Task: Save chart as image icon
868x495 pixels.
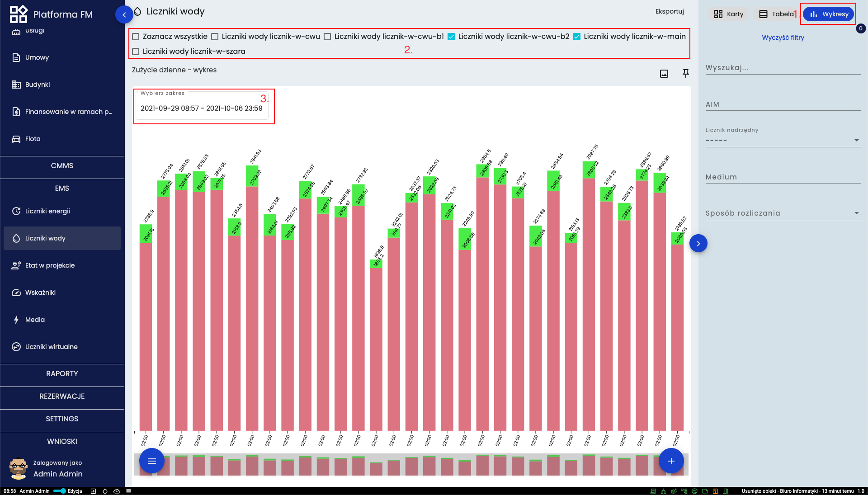Action: [x=664, y=74]
